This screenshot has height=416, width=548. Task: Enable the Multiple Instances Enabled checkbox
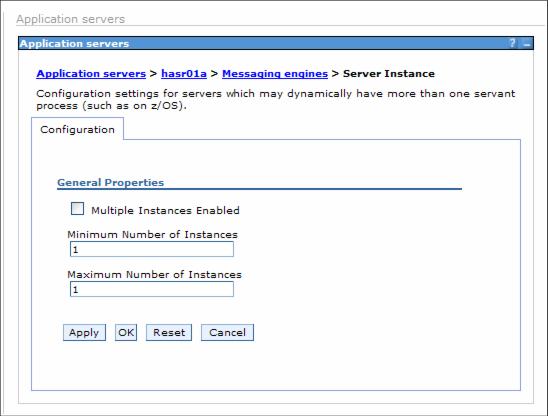(x=77, y=209)
